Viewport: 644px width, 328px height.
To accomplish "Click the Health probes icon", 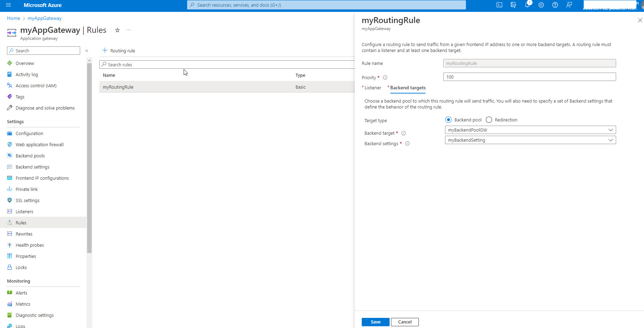I will pos(10,245).
